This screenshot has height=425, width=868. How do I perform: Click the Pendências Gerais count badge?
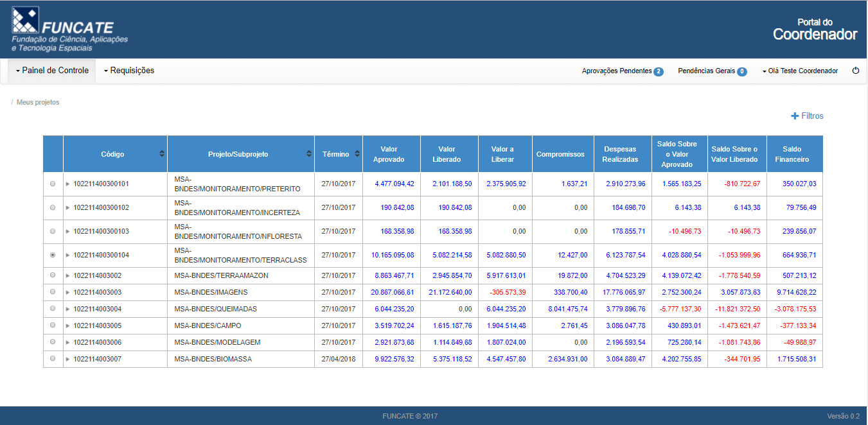point(741,71)
